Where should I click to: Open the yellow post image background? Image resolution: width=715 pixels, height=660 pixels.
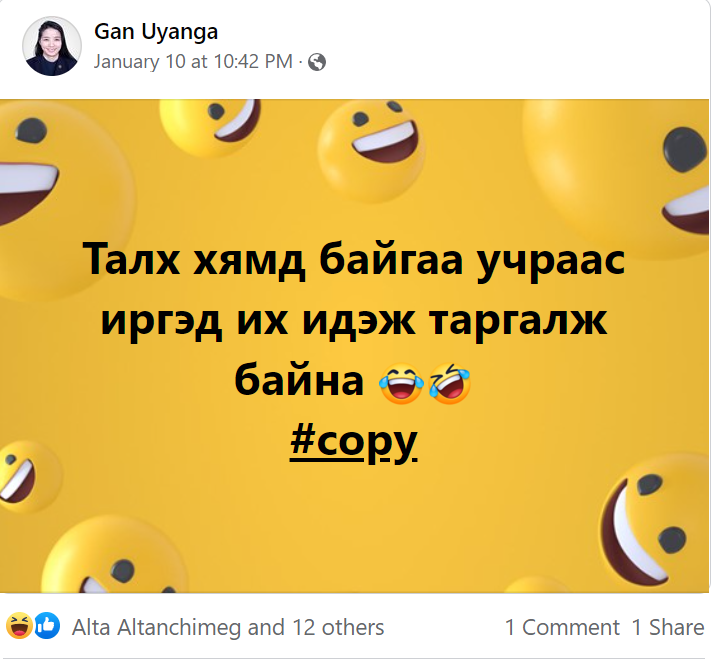click(355, 346)
